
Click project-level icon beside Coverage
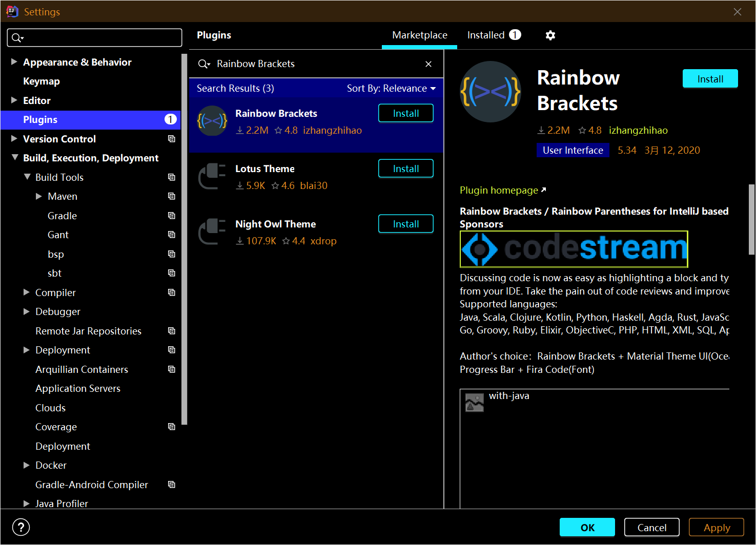(172, 427)
